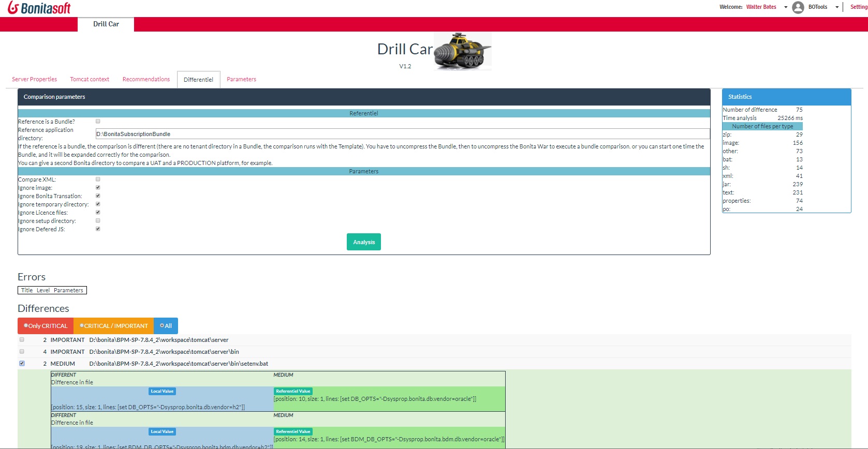Select the All differences filter
The height and width of the screenshot is (449, 868).
pyautogui.click(x=166, y=326)
